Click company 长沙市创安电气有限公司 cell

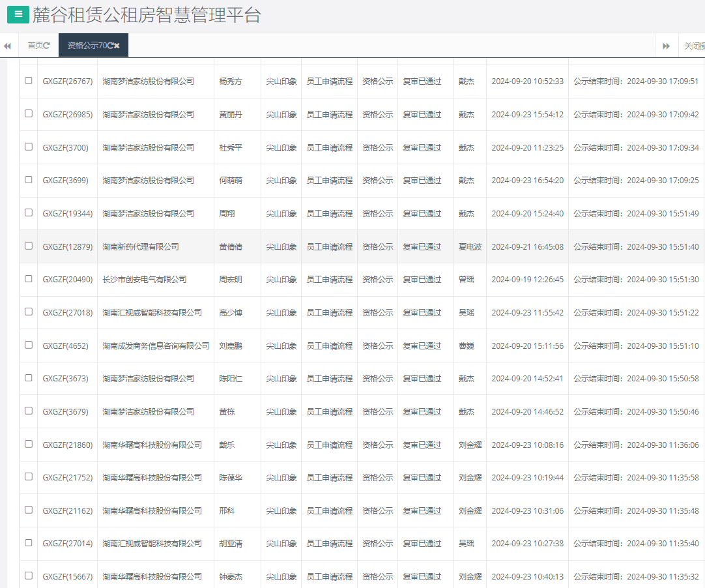145,280
